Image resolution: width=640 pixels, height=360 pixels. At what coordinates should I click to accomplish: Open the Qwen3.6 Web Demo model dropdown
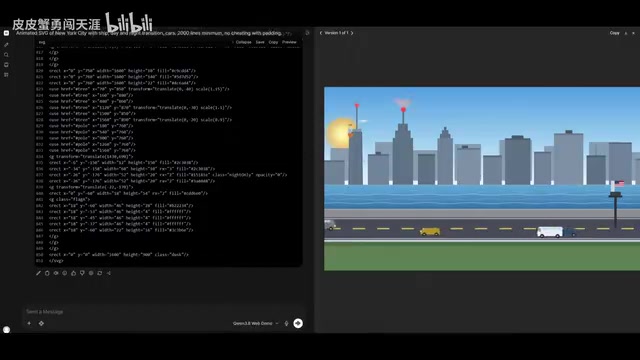coord(256,323)
